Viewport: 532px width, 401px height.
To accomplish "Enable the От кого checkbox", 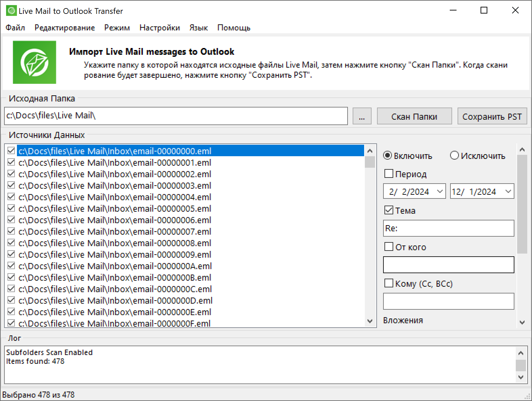I will (389, 247).
